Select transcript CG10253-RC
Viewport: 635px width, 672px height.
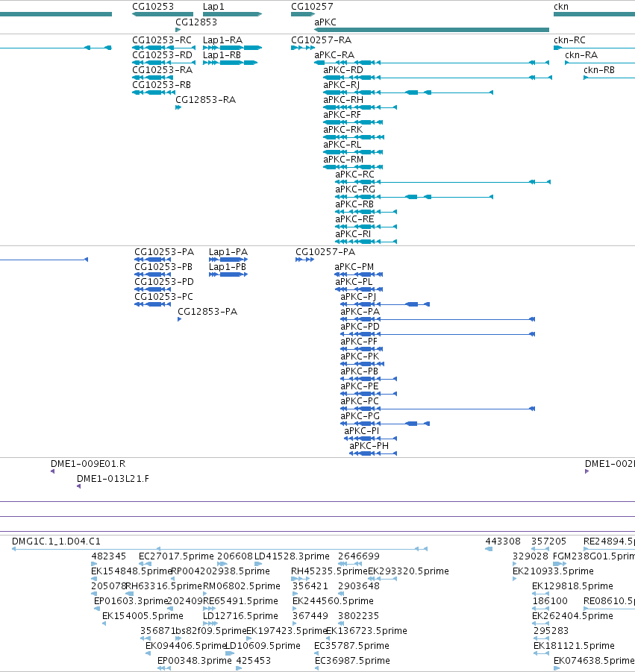(x=163, y=48)
